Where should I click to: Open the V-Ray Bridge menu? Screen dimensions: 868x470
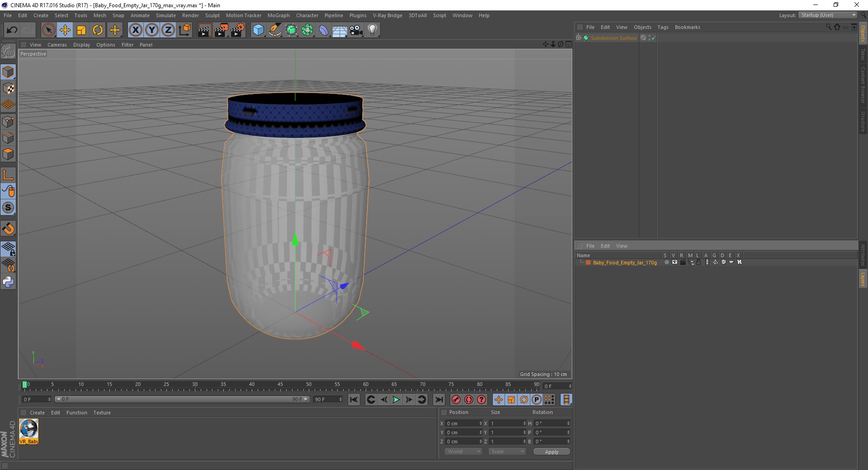click(387, 15)
